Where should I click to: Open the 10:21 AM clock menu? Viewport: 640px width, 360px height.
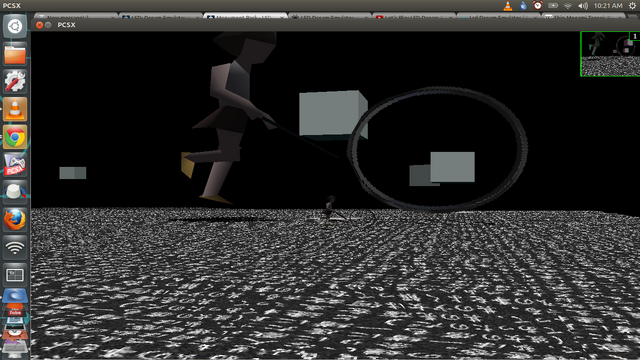coord(608,6)
